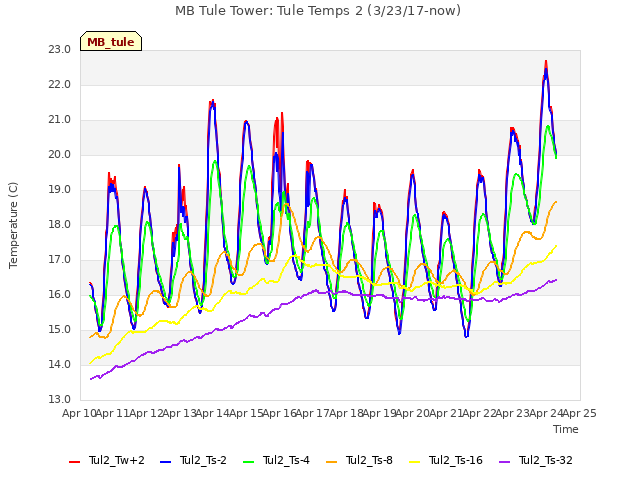The width and height of the screenshot is (640, 480).
Task: Click the Apr 25 x-axis tick label
Action: click(579, 413)
